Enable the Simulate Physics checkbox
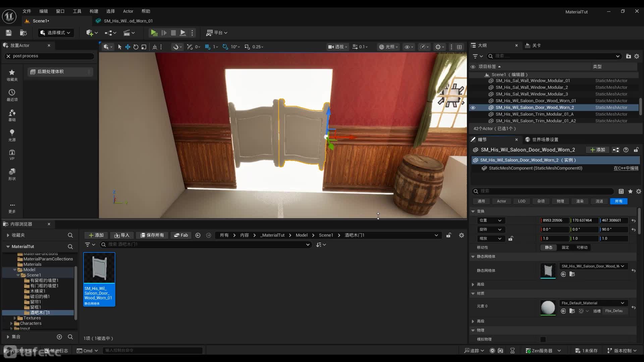The height and width of the screenshot is (362, 644). point(543,339)
